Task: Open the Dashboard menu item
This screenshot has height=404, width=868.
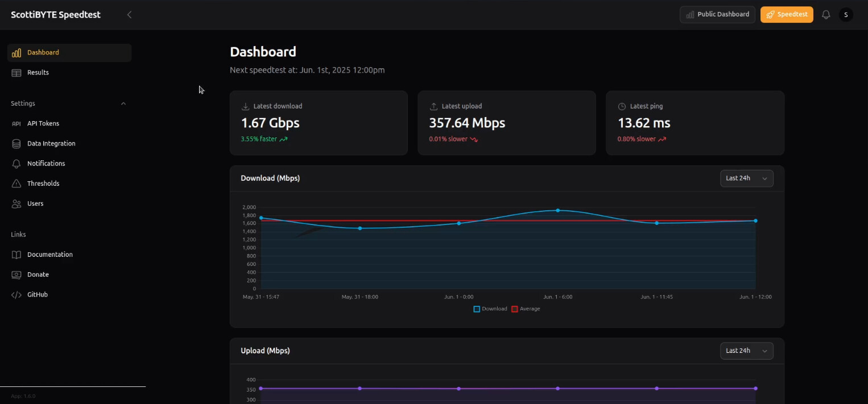Action: pyautogui.click(x=69, y=53)
